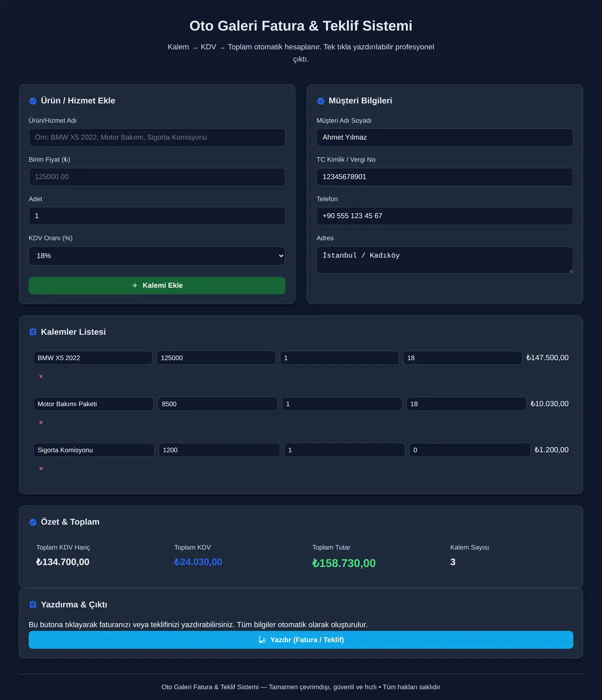Edit the TC Kimlik / Vergi No field
Image resolution: width=602 pixels, height=700 pixels.
tap(444, 177)
